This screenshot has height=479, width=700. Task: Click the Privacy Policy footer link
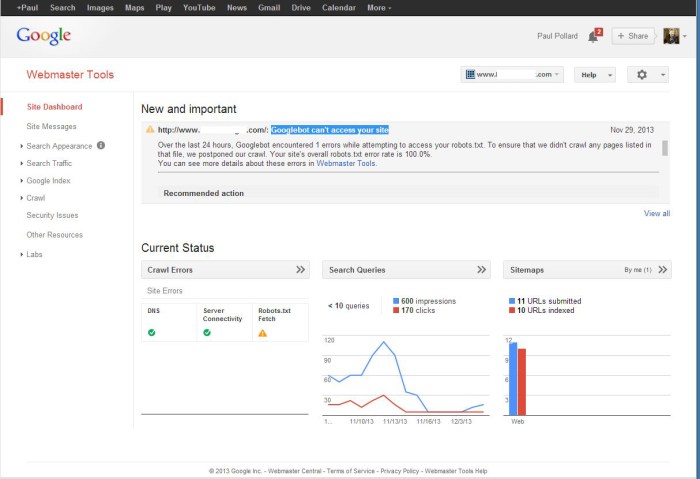coord(400,471)
